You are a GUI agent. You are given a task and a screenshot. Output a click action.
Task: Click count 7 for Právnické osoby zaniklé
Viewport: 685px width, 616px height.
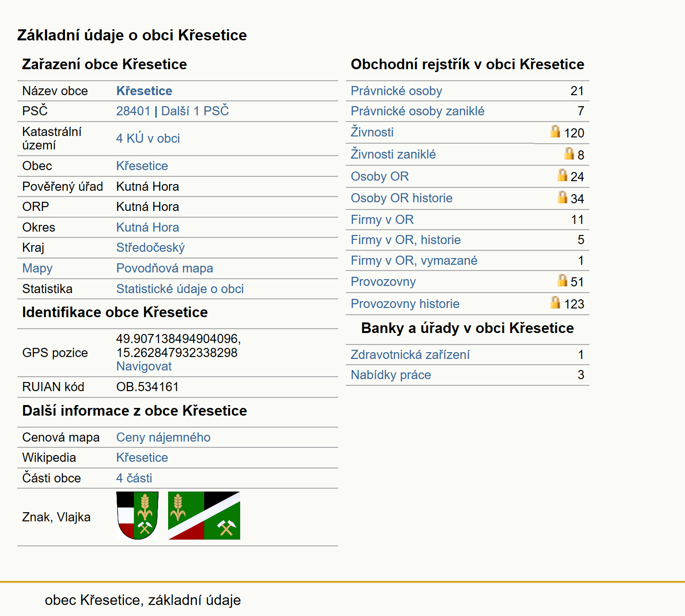(581, 111)
